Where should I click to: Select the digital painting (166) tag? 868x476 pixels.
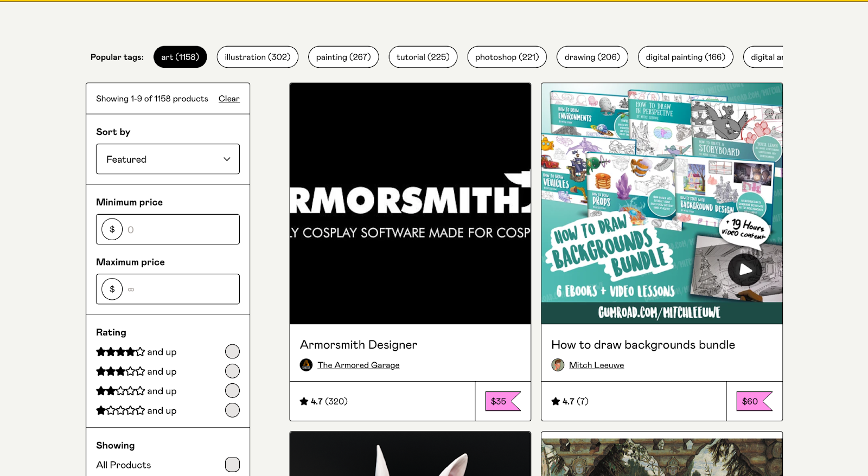(x=686, y=57)
